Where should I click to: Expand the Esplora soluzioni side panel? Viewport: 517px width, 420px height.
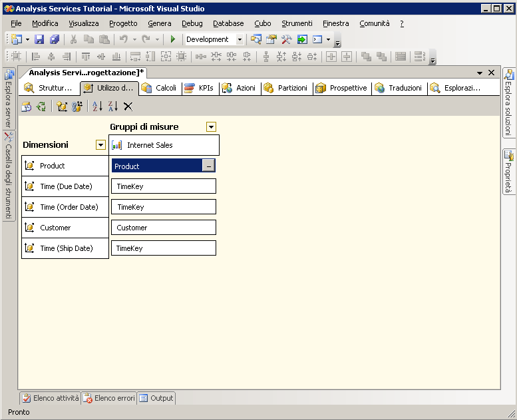pyautogui.click(x=509, y=103)
